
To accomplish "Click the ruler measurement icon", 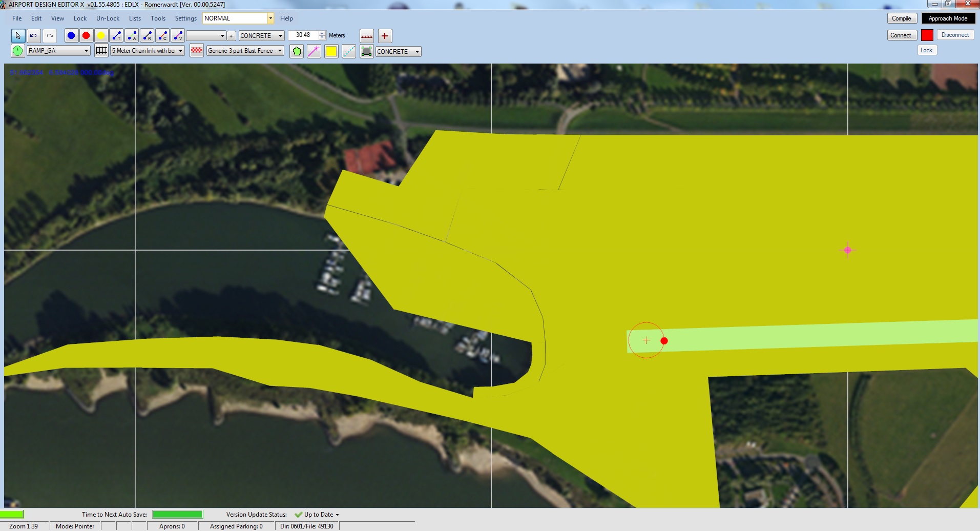I will coord(367,35).
